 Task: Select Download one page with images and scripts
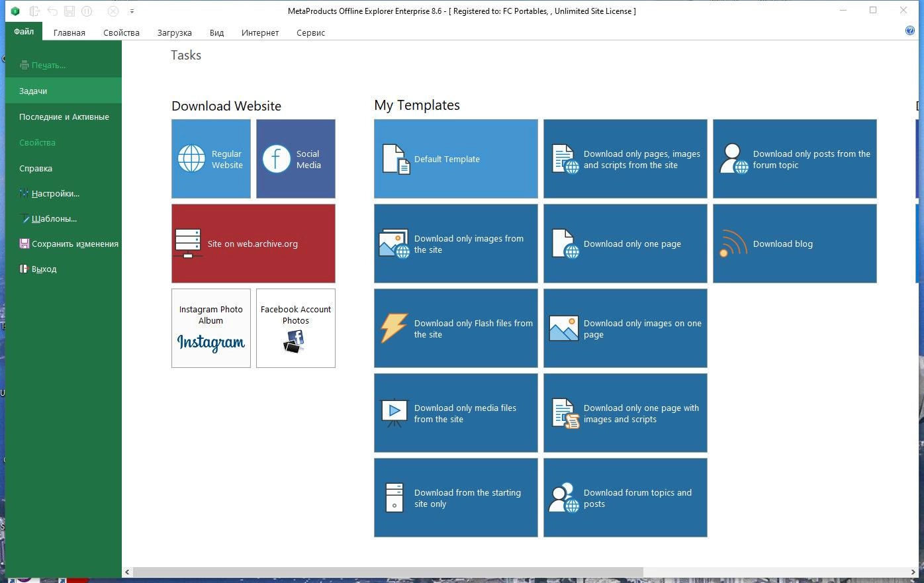[x=625, y=413]
